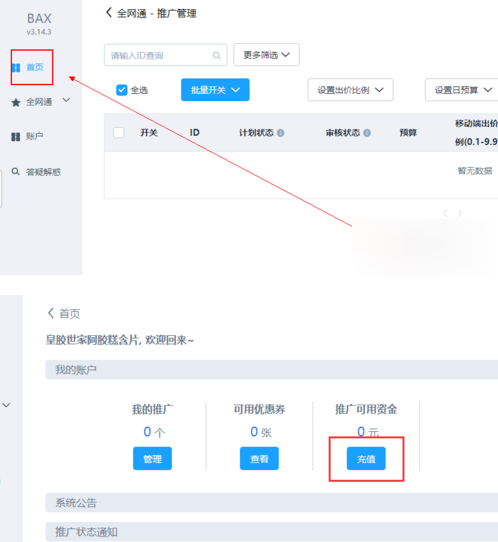This screenshot has height=542, width=498.
Task: Expand the 全网通 sidebar menu chevron
Action: click(66, 100)
